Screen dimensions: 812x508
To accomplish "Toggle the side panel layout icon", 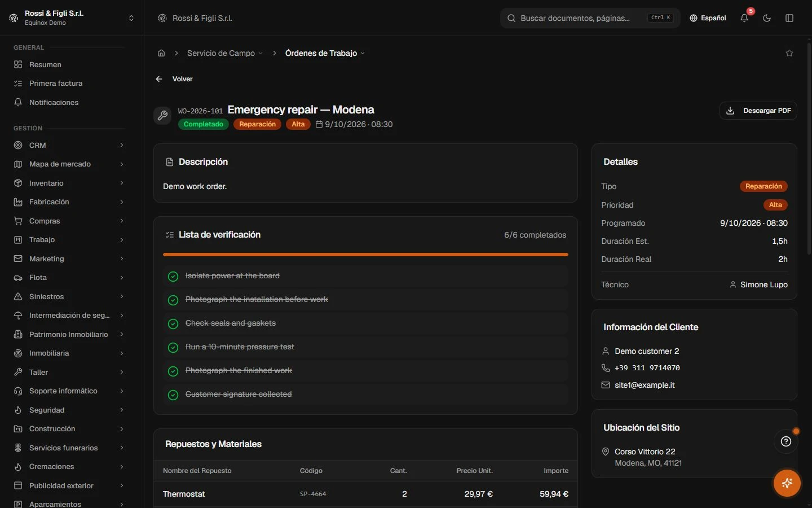I will [x=789, y=18].
